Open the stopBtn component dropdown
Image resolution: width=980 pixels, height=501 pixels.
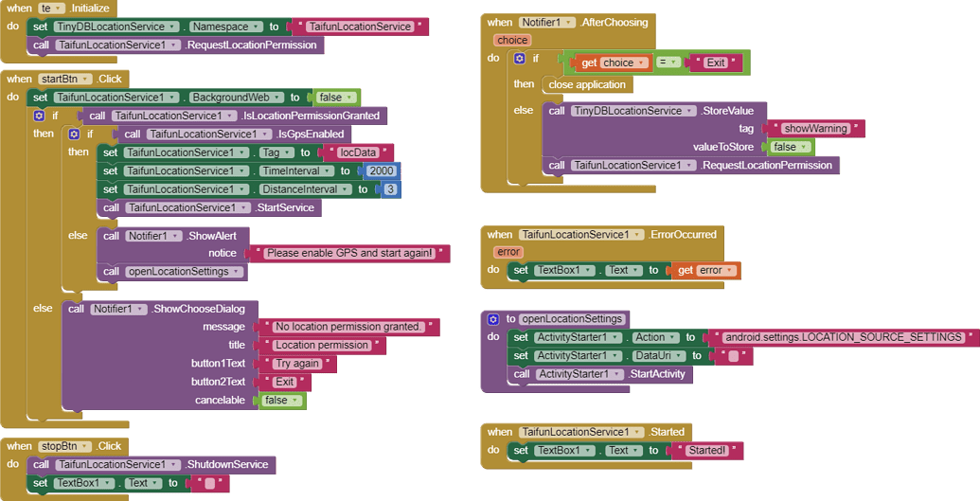click(x=64, y=446)
